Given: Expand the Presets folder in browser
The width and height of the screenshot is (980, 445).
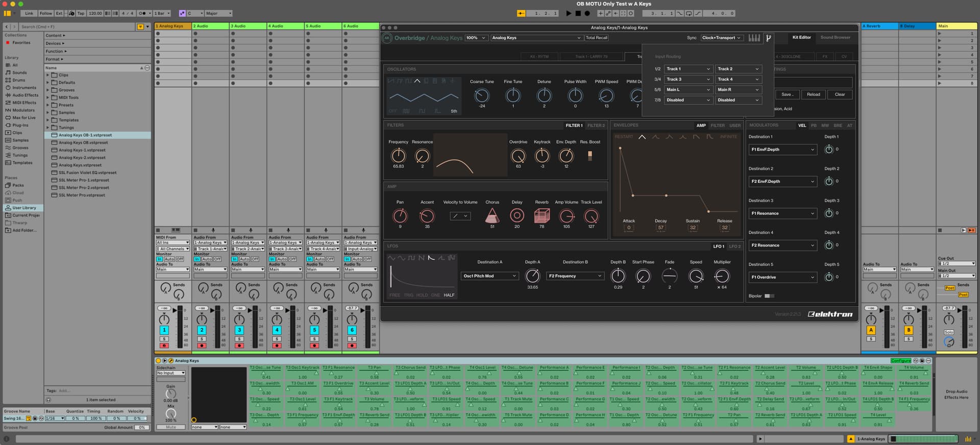Looking at the screenshot, I should click(48, 105).
